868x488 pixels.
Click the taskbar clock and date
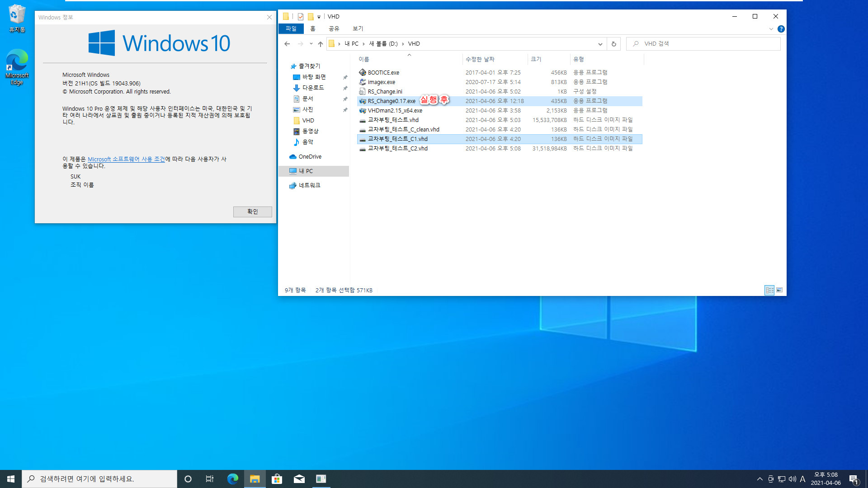click(x=826, y=479)
